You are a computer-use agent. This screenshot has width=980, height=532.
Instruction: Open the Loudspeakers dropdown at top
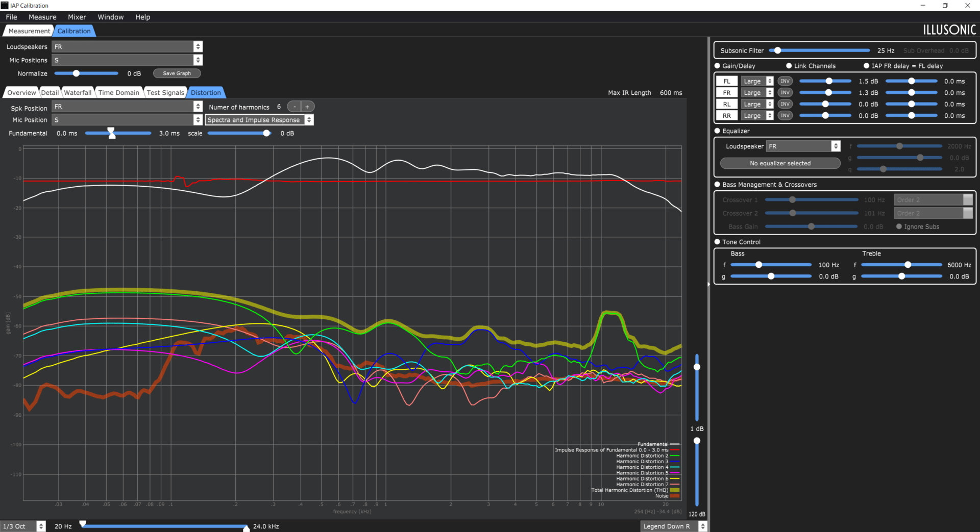tap(127, 47)
